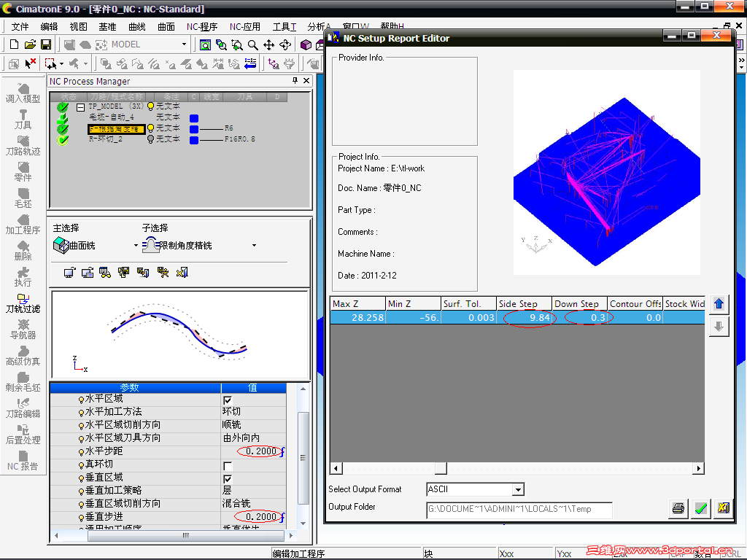Click the 参数 column header
Viewport: 747px width, 560px height.
[135, 388]
